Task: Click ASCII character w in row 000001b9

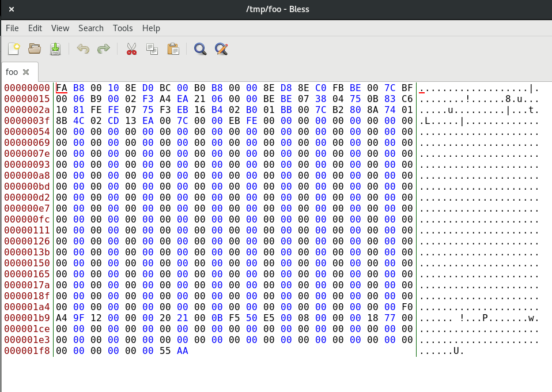Action: [531, 318]
